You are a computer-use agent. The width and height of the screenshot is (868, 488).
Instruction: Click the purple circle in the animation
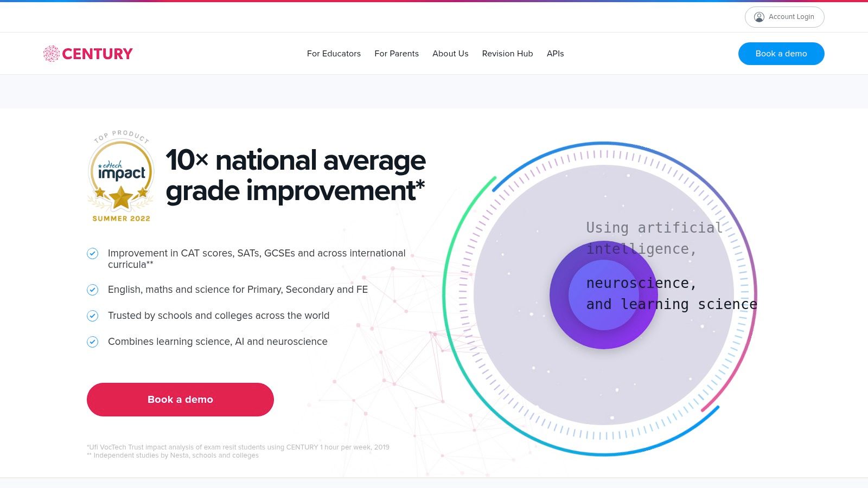(604, 295)
